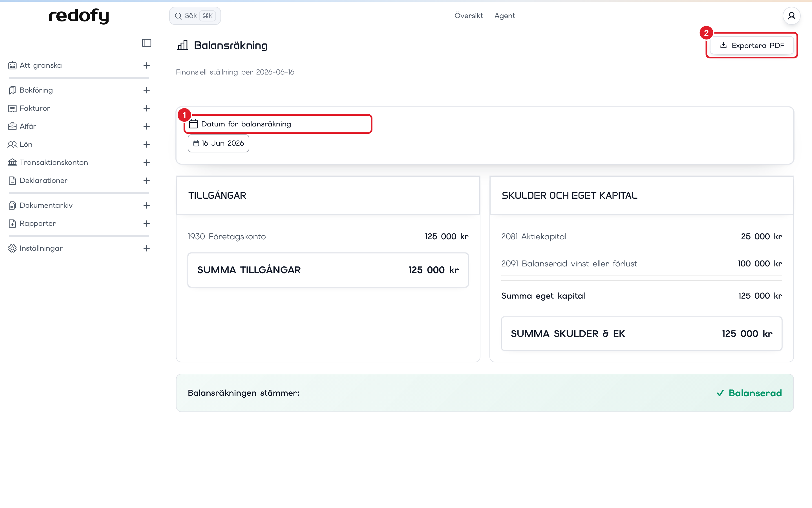Open the 16 Jun 2026 date picker
Screen dimensions: 812x508
click(219, 143)
